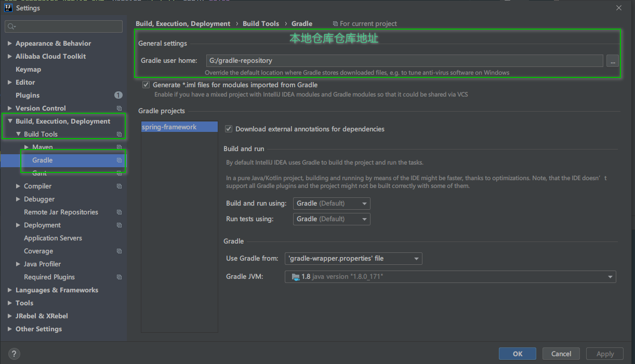Expand the Deployment node arrow

coord(18,225)
